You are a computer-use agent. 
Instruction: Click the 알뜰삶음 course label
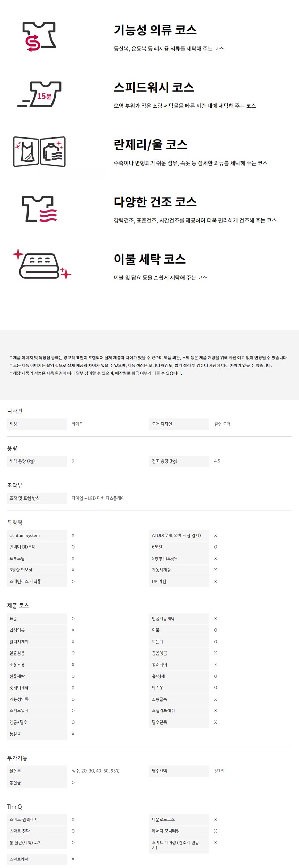37,653
